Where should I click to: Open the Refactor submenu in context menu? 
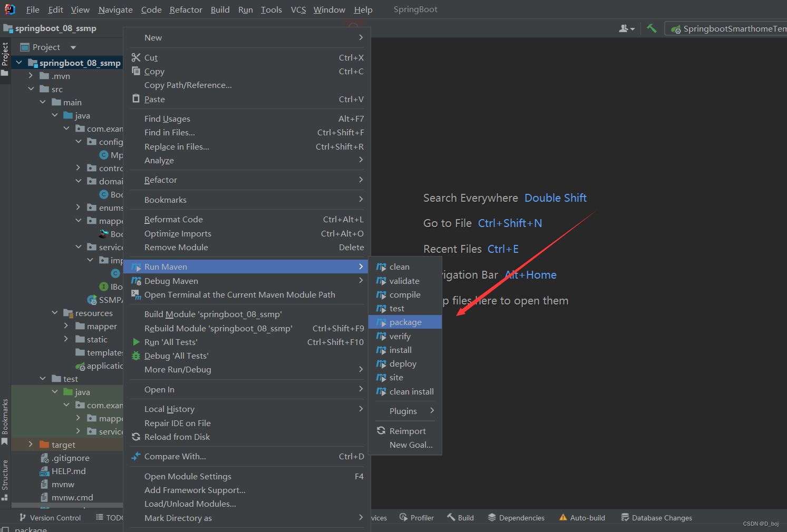click(x=247, y=180)
